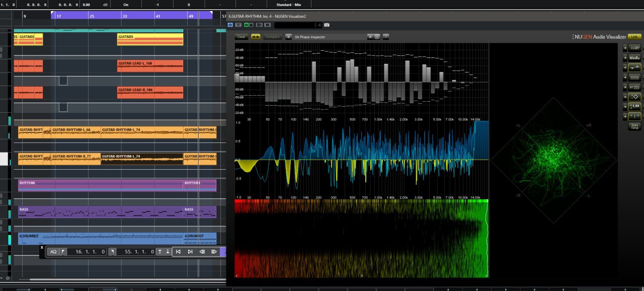Toggle the plugin Read automation button
This screenshot has height=291, width=644.
pos(246,25)
